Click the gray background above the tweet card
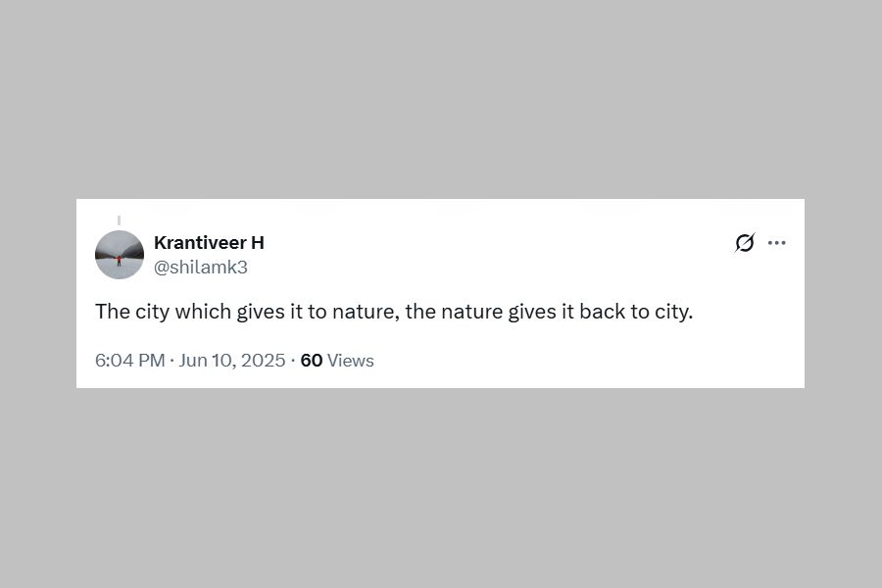Screen dimensions: 882x588 point(441,98)
